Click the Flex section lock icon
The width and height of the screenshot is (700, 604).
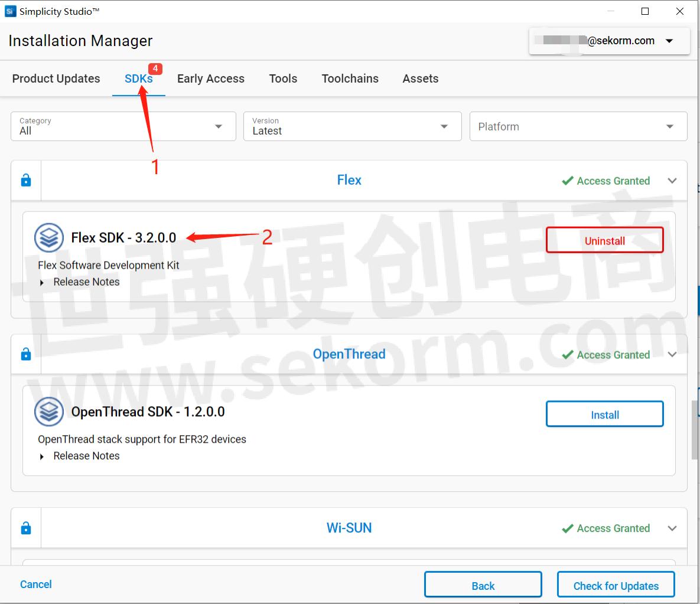click(x=26, y=181)
